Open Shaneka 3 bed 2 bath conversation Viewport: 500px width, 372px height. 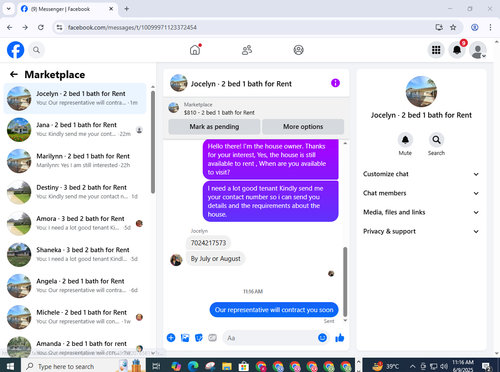[75, 255]
